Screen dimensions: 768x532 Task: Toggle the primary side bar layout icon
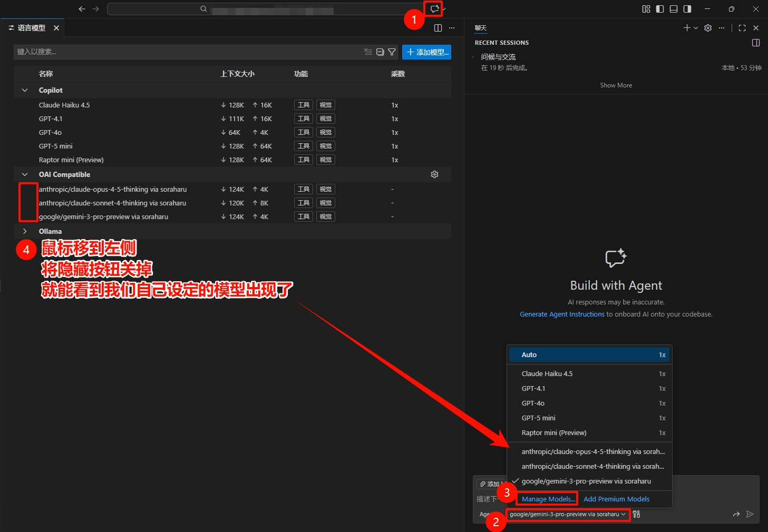pos(660,9)
